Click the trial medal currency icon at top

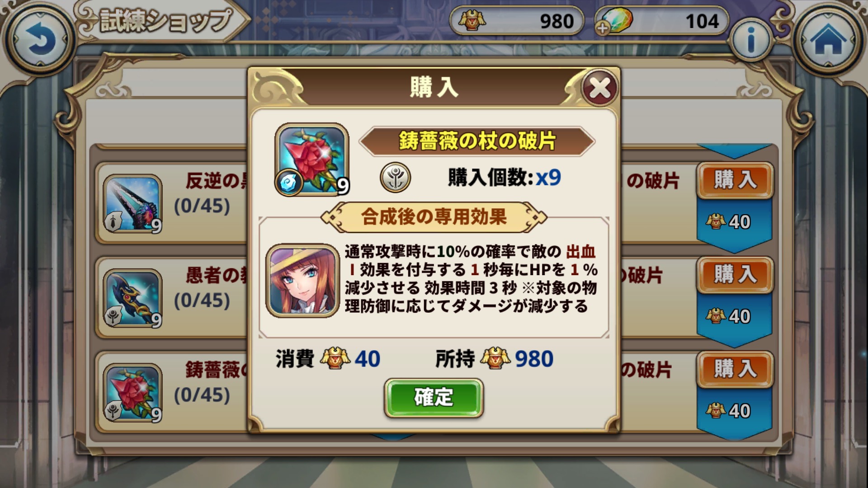pyautogui.click(x=472, y=21)
